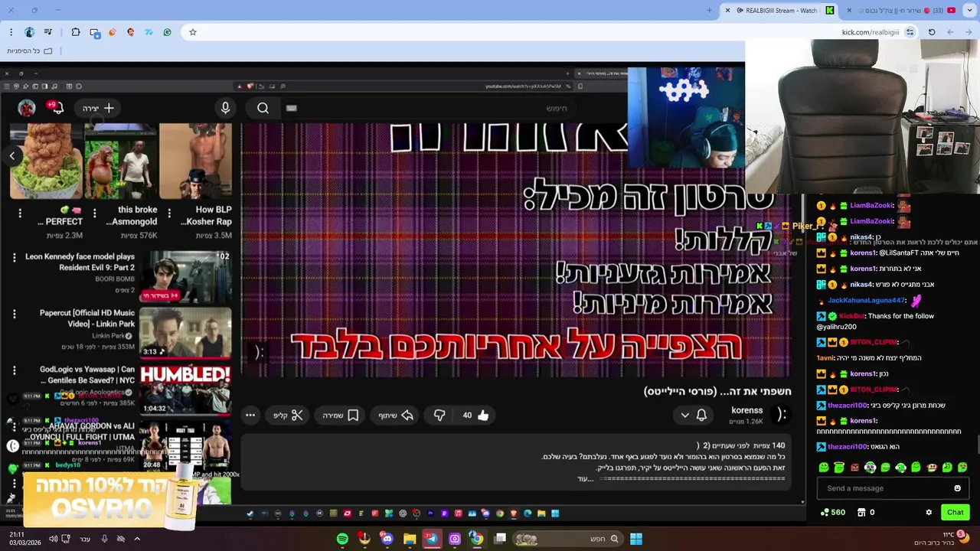Open the PERFECT food video thumbnail

coord(46,161)
